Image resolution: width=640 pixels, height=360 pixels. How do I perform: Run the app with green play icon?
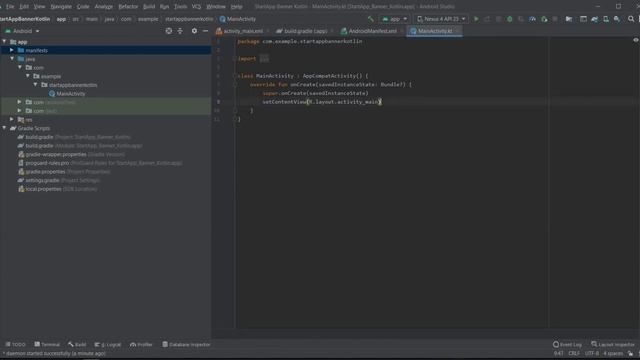476,19
